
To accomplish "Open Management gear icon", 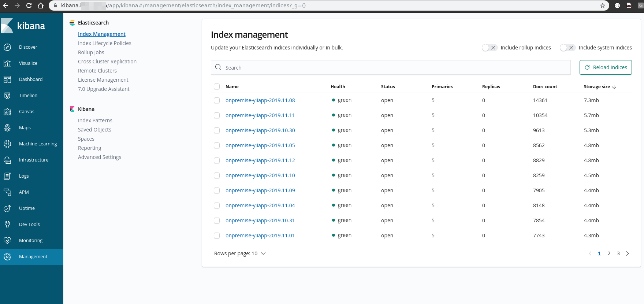I will pos(7,256).
